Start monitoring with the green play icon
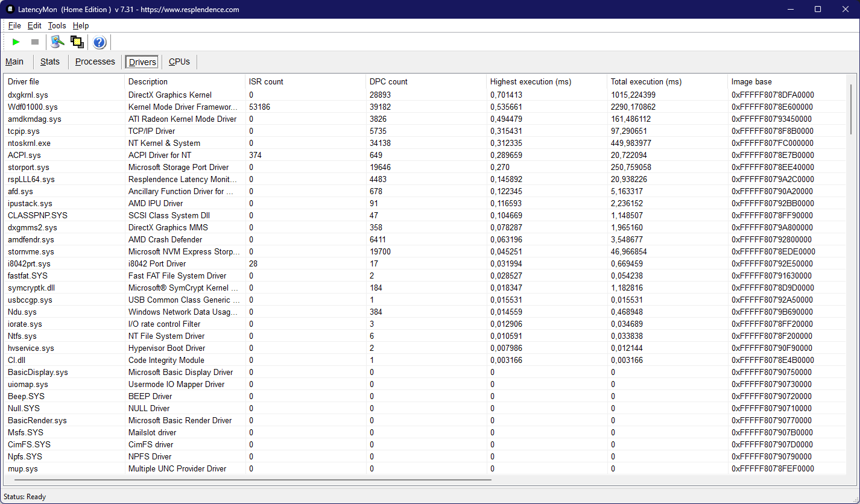Image resolution: width=860 pixels, height=504 pixels. click(x=16, y=42)
